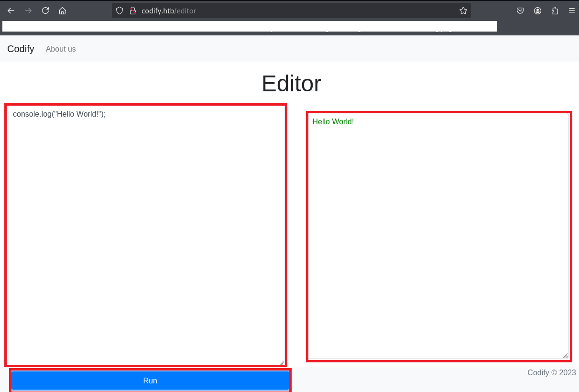Viewport: 579px width, 392px height.
Task: Reload the codify.htb editor page
Action: tap(45, 11)
